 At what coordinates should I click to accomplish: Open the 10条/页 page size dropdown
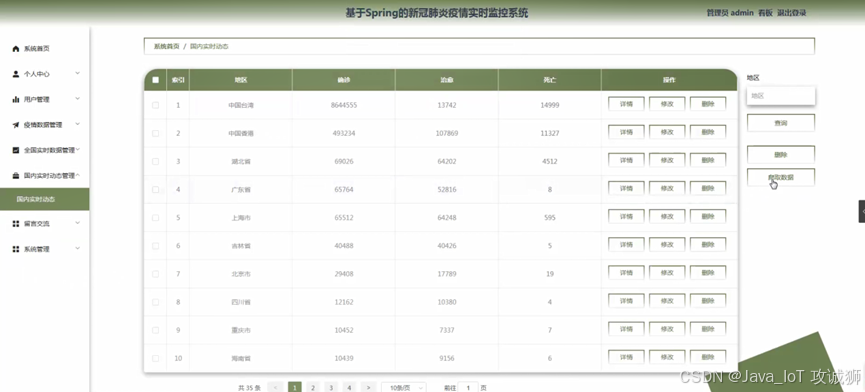(x=404, y=388)
